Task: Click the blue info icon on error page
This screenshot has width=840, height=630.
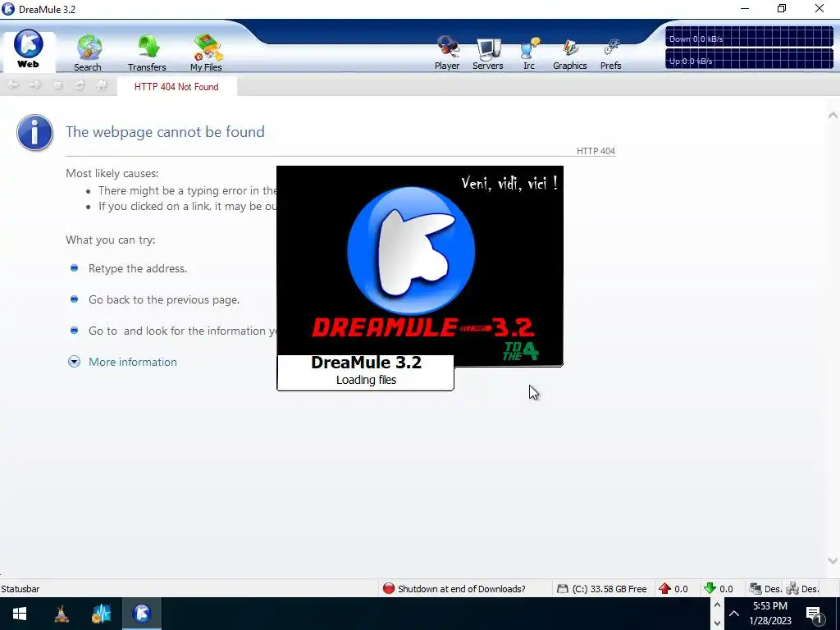Action: click(34, 132)
